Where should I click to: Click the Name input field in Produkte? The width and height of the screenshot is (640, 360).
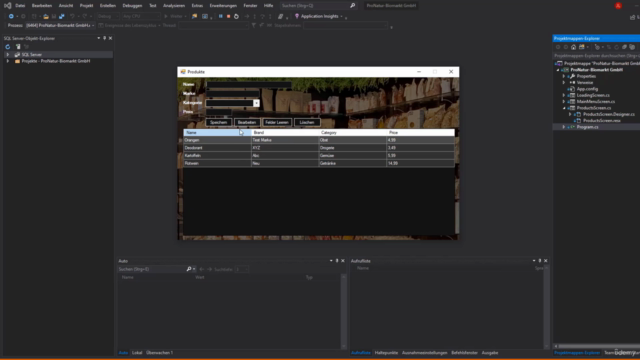[249, 84]
